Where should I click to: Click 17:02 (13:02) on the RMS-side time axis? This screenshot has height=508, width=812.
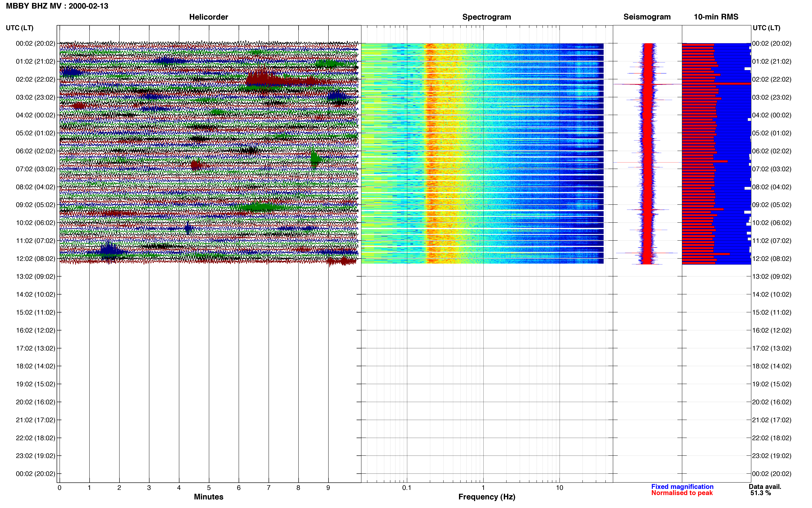[772, 348]
